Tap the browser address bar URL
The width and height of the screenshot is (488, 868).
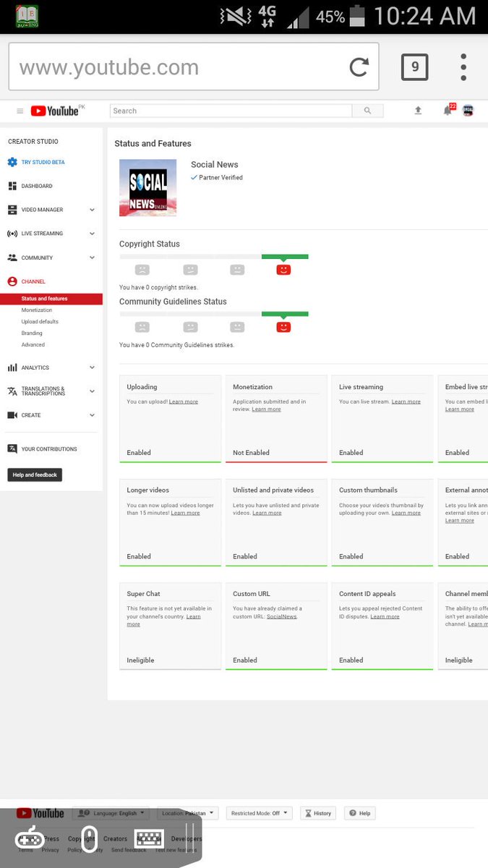109,67
